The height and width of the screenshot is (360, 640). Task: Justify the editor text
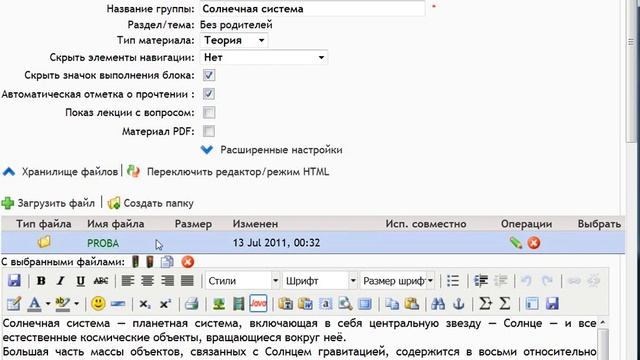(187, 281)
